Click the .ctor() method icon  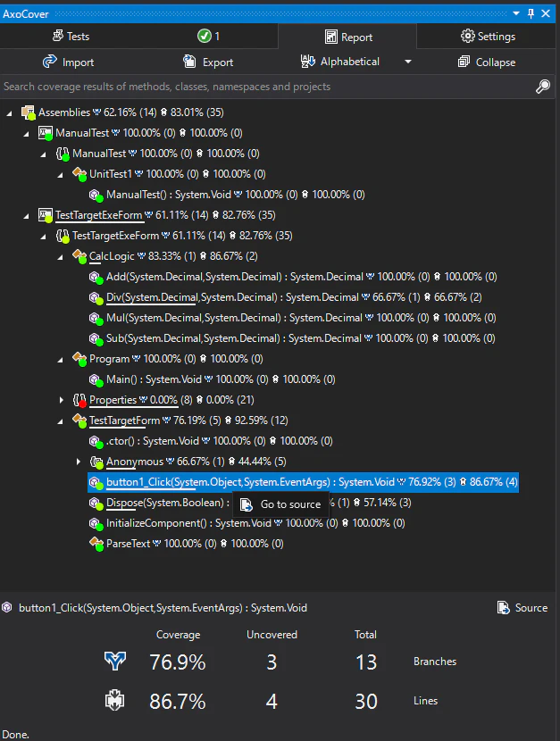pos(96,441)
